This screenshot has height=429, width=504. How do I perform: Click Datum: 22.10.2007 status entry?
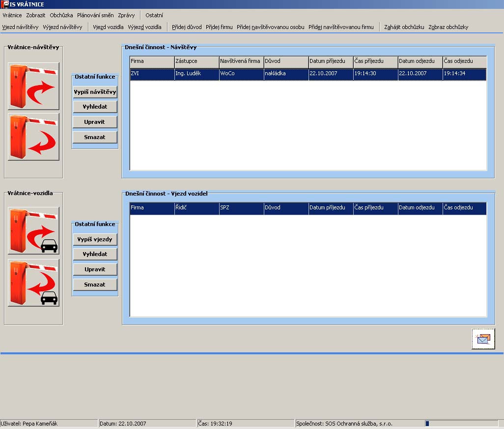pos(147,424)
